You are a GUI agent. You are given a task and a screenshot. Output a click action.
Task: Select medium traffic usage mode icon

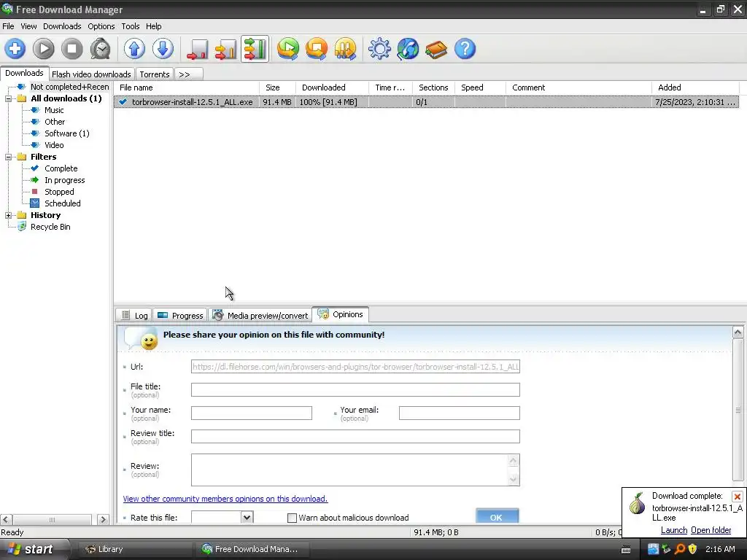(x=226, y=49)
